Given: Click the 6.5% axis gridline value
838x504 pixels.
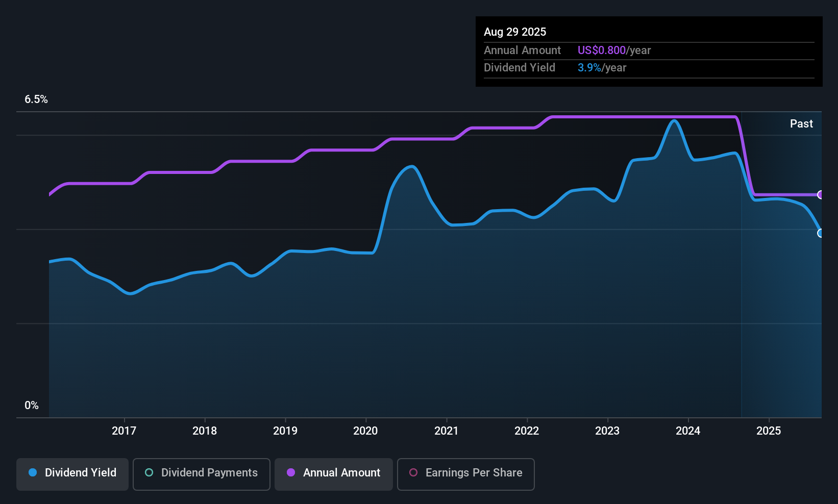Looking at the screenshot, I should tap(36, 99).
